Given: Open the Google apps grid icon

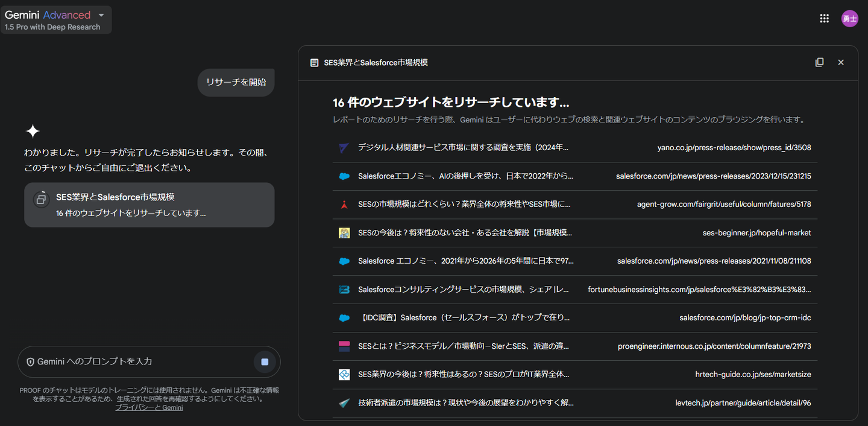Looking at the screenshot, I should (x=824, y=19).
